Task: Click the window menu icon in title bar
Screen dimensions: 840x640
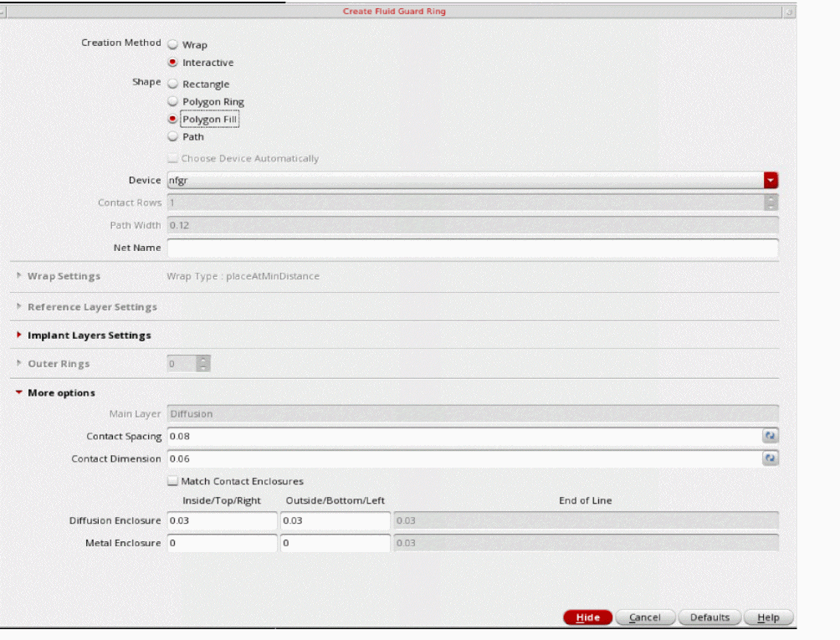Action: [x=3, y=11]
